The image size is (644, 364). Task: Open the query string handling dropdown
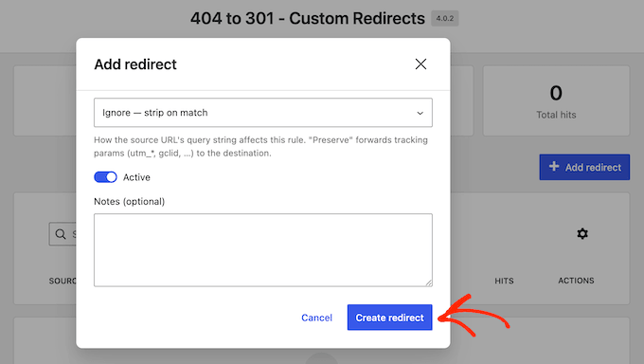point(263,112)
